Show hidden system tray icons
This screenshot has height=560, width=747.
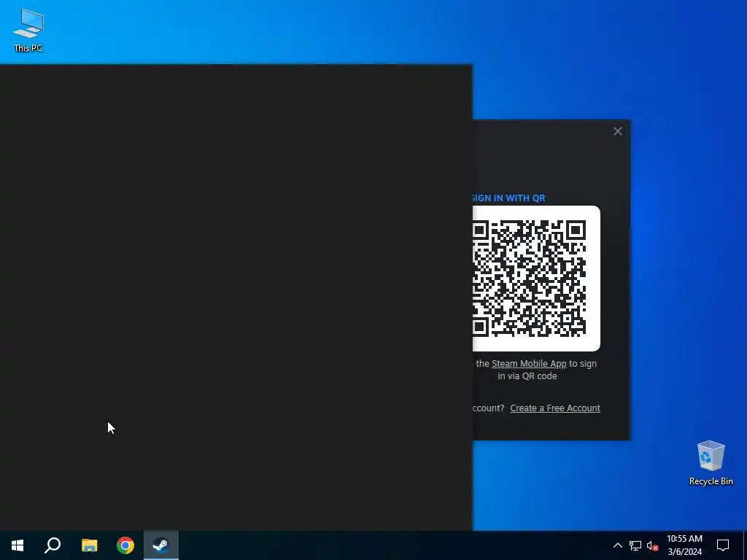617,545
